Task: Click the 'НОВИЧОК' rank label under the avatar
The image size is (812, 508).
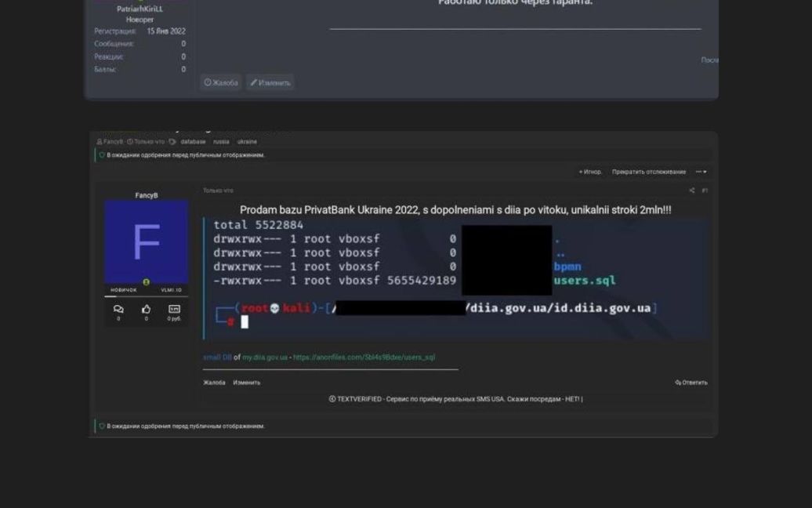Action: click(124, 290)
